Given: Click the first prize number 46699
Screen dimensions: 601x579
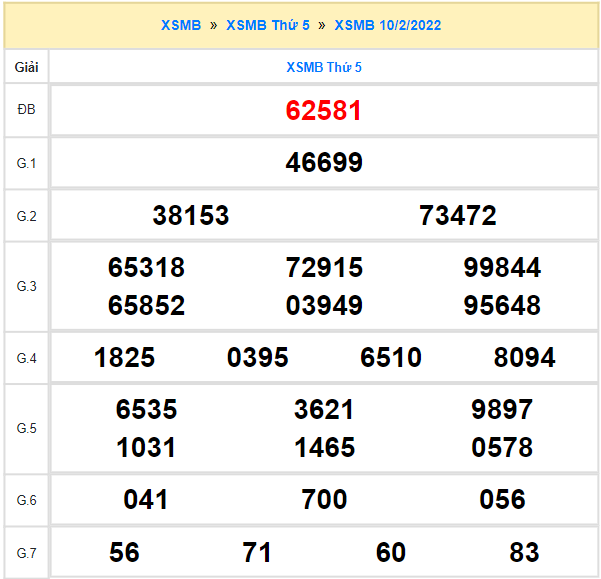Looking at the screenshot, I should tap(324, 163).
